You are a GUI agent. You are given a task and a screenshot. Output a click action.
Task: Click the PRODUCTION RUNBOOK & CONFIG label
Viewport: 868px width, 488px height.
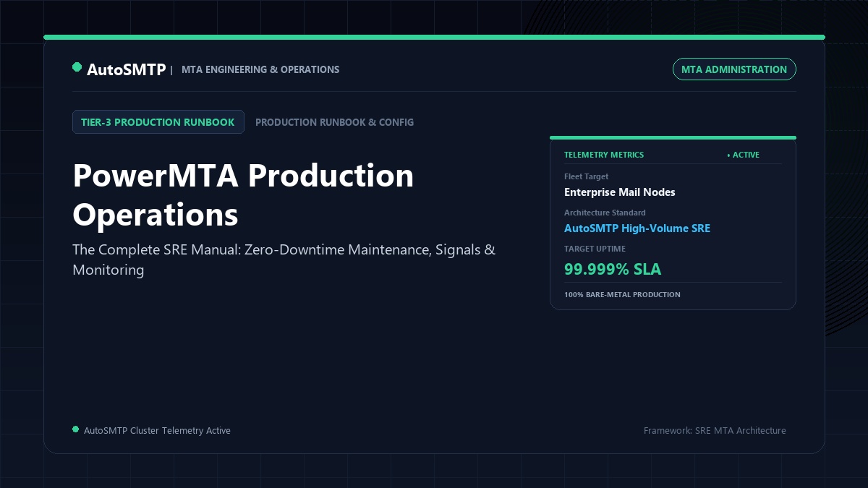coord(335,122)
